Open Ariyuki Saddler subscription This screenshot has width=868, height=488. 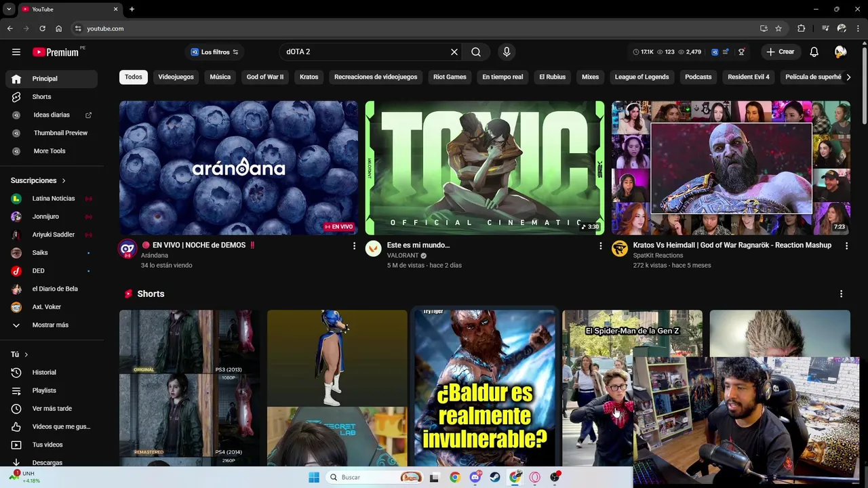click(x=52, y=235)
